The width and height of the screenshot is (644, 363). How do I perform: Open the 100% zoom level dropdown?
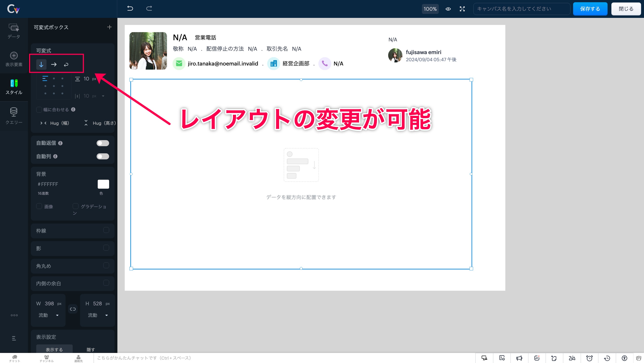coord(430,9)
